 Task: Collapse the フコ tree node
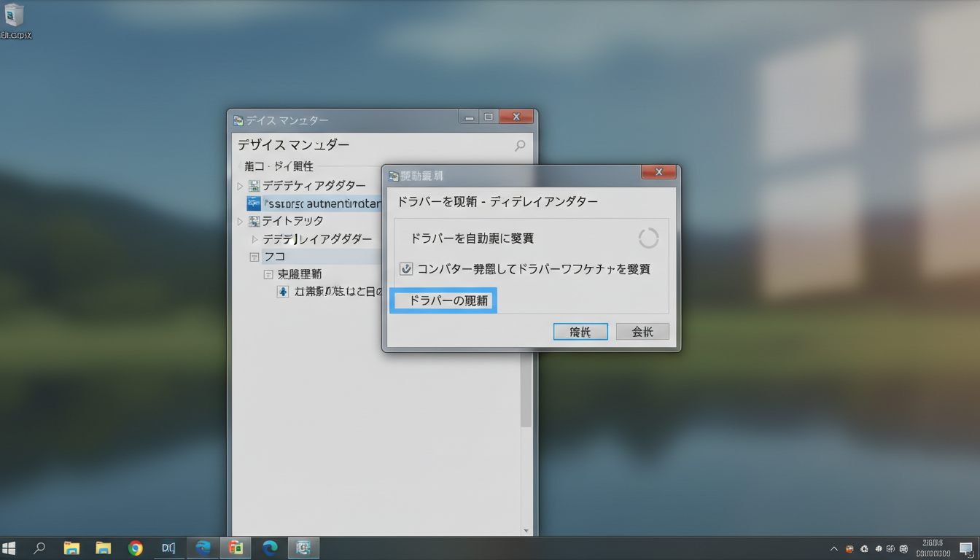254,257
